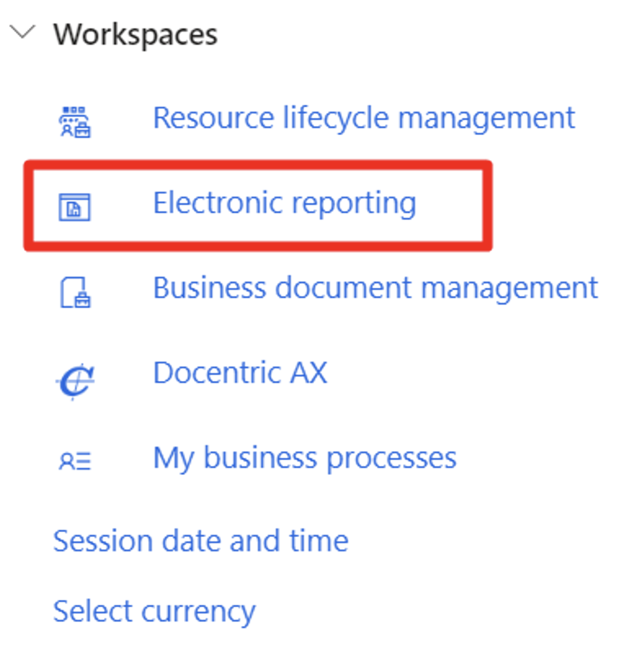The width and height of the screenshot is (644, 660).
Task: Open Business document management workspace
Action: [x=375, y=288]
